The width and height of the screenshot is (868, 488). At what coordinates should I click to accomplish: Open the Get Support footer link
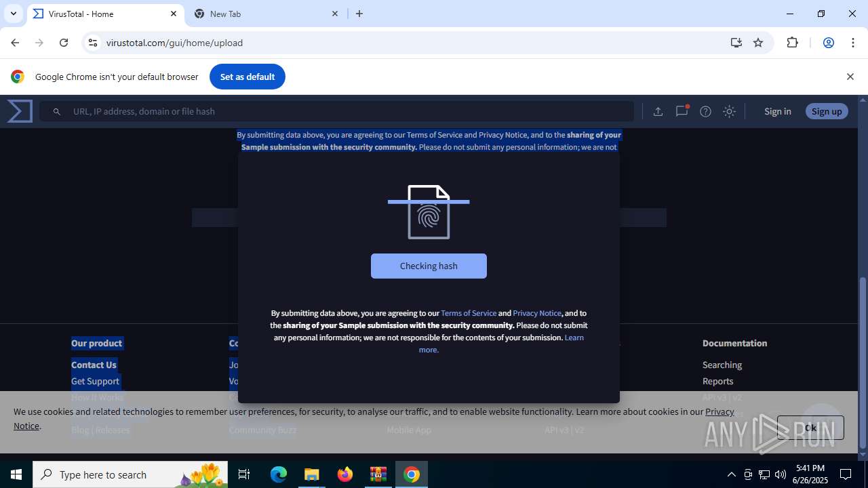[x=95, y=381]
